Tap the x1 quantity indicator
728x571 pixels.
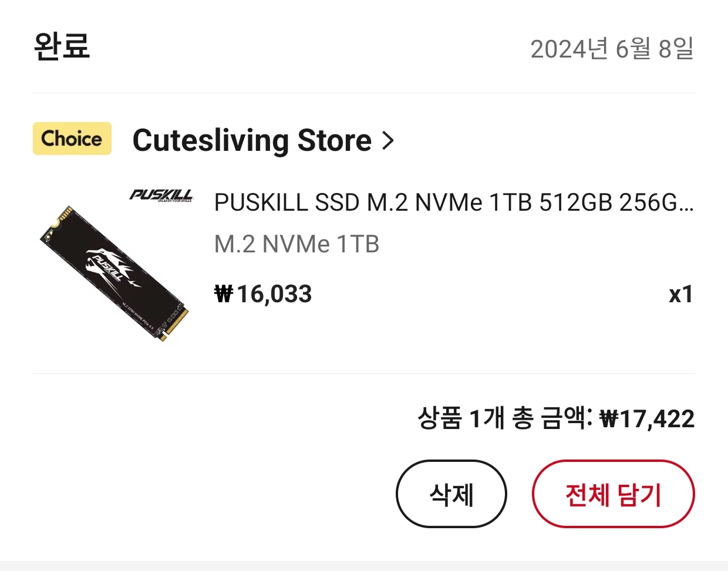coord(681,294)
